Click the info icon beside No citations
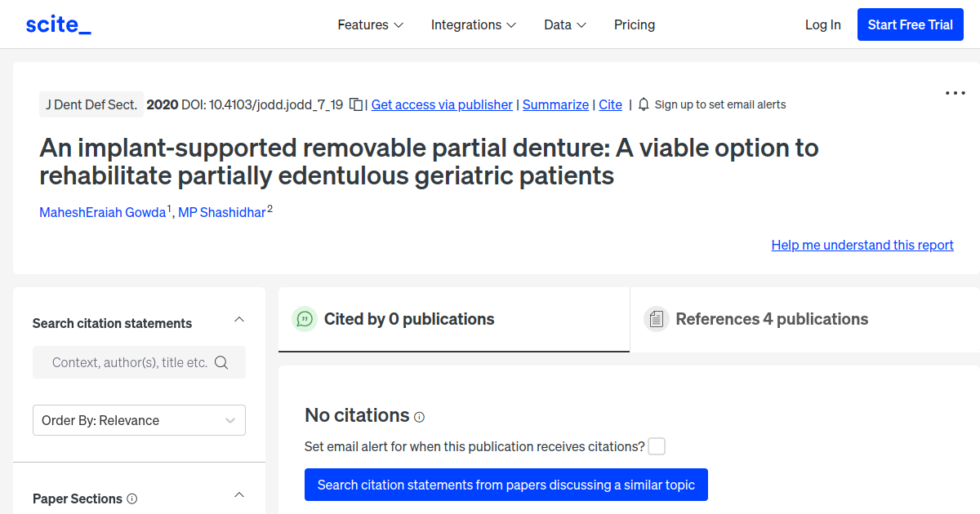Image resolution: width=980 pixels, height=514 pixels. 420,417
